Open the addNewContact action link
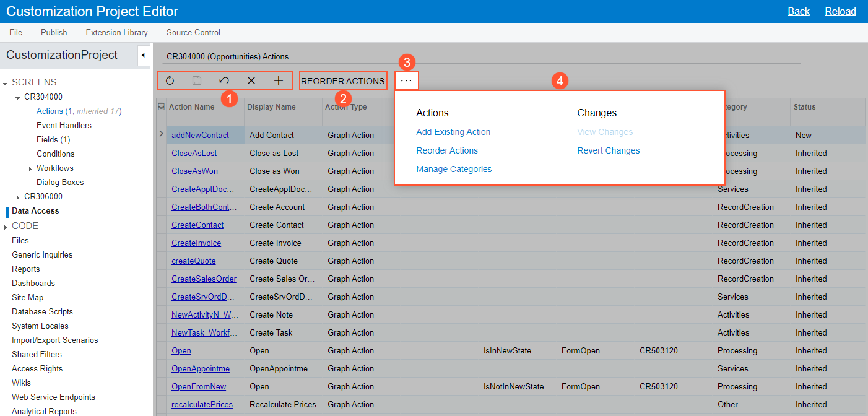The height and width of the screenshot is (416, 868). (x=200, y=135)
